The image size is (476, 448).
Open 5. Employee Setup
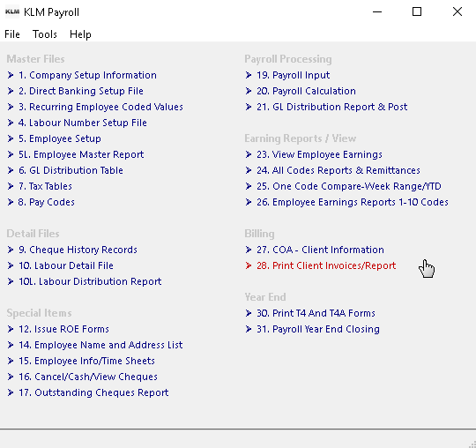(x=60, y=138)
